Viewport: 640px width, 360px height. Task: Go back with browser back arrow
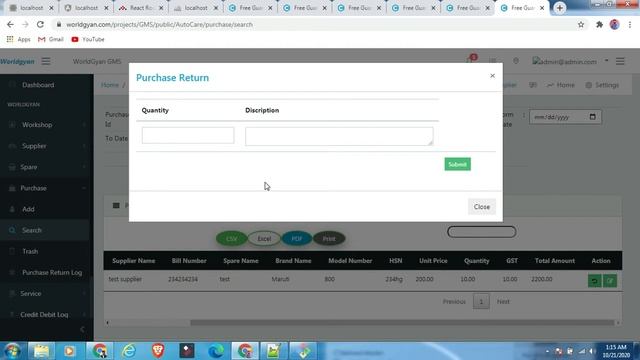click(x=10, y=24)
